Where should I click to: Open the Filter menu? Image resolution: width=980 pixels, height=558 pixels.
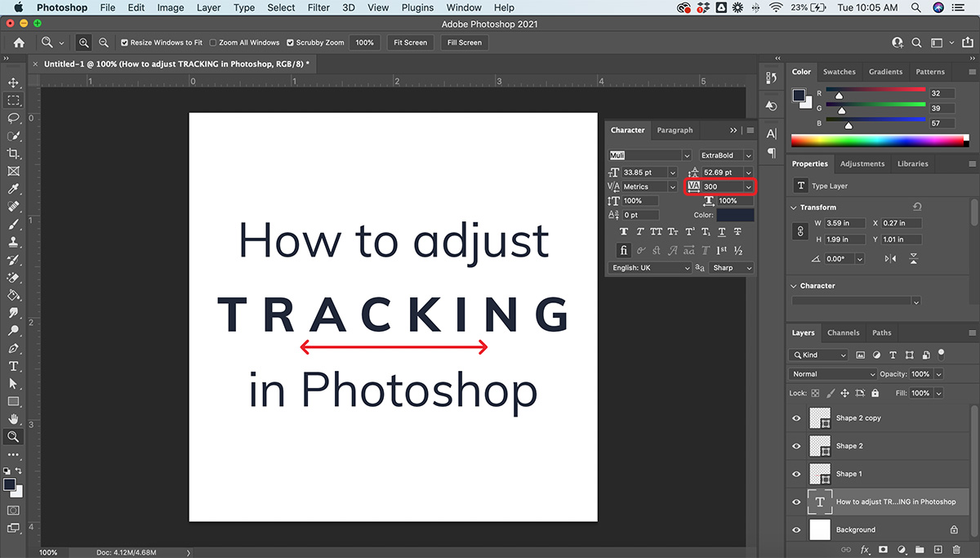point(318,7)
